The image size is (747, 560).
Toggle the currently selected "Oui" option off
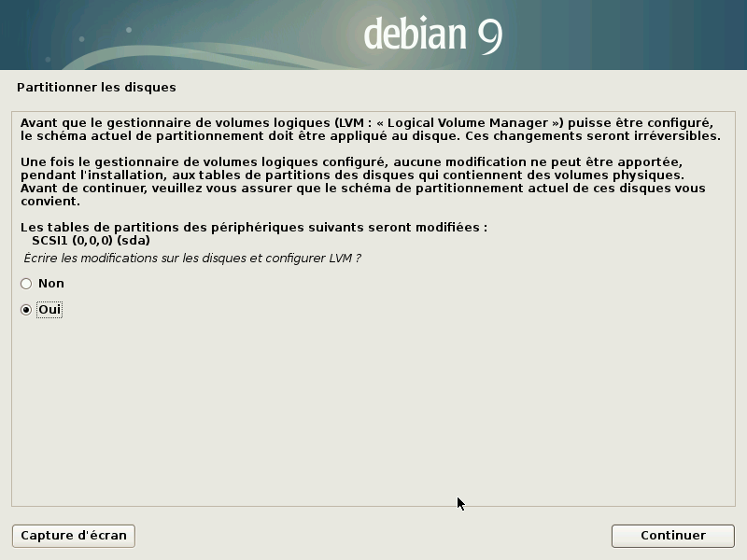click(26, 309)
